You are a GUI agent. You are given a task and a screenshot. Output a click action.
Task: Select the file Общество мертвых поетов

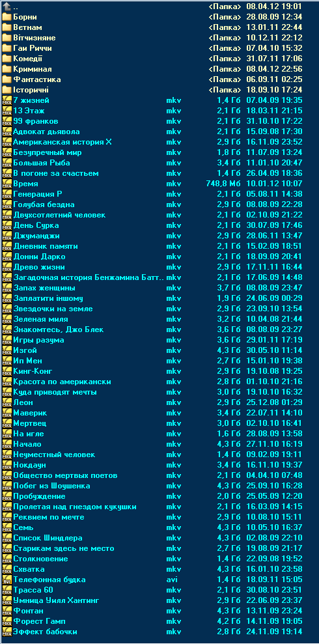coord(65,475)
